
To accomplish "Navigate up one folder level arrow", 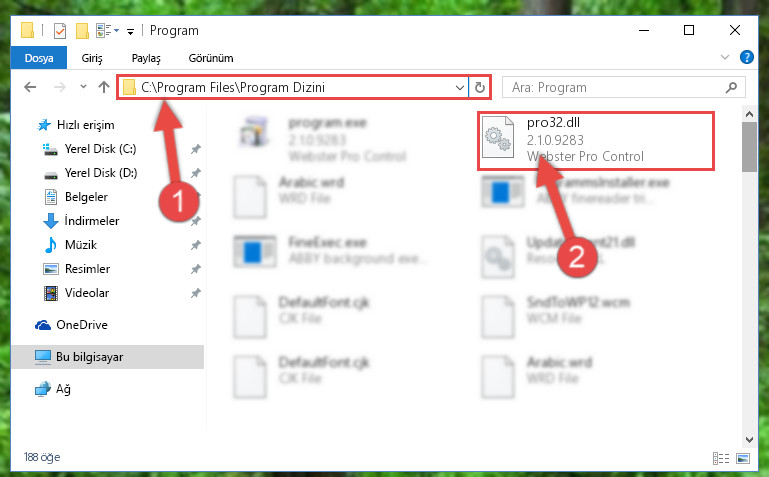I will 103,87.
